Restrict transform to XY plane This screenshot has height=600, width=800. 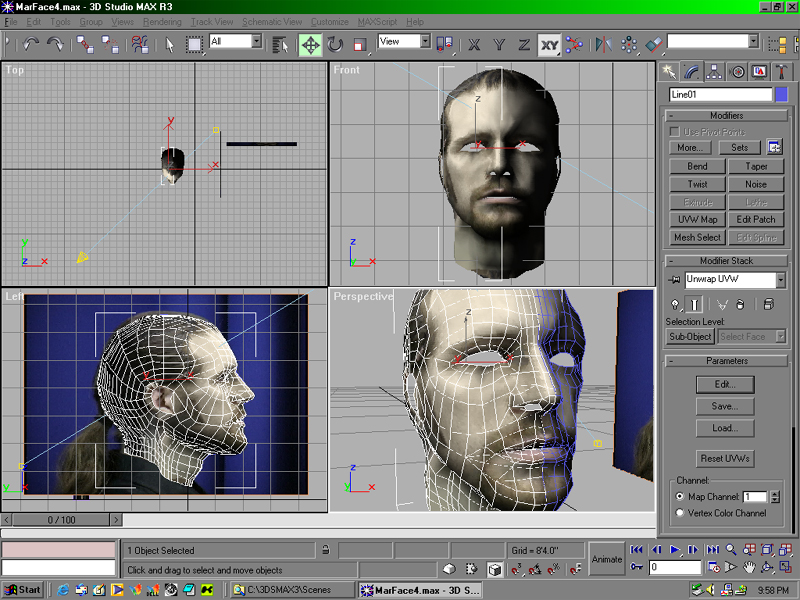549,44
